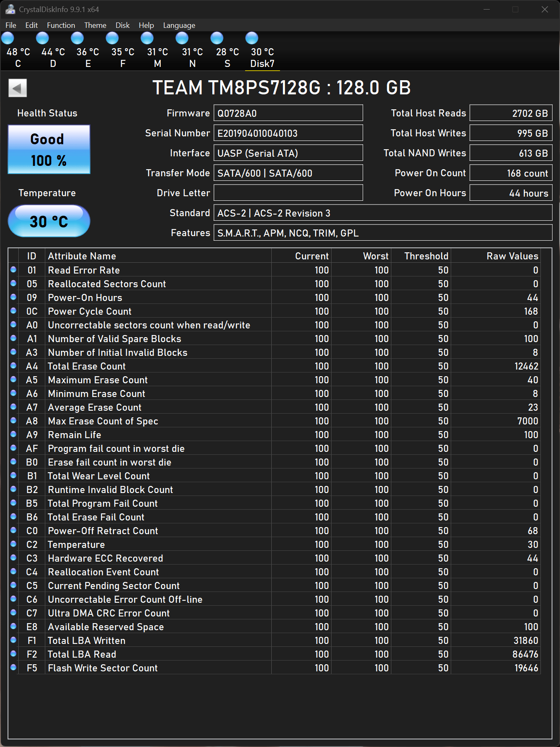Click Total Host Reads value 2702 GB
This screenshot has width=560, height=747.
511,113
